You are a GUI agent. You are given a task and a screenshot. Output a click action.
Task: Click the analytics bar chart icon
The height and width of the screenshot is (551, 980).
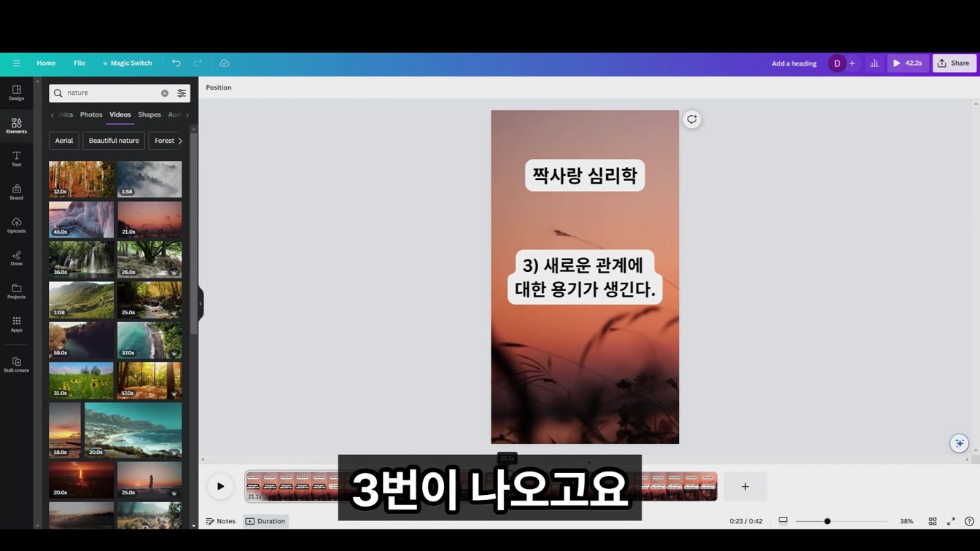874,63
